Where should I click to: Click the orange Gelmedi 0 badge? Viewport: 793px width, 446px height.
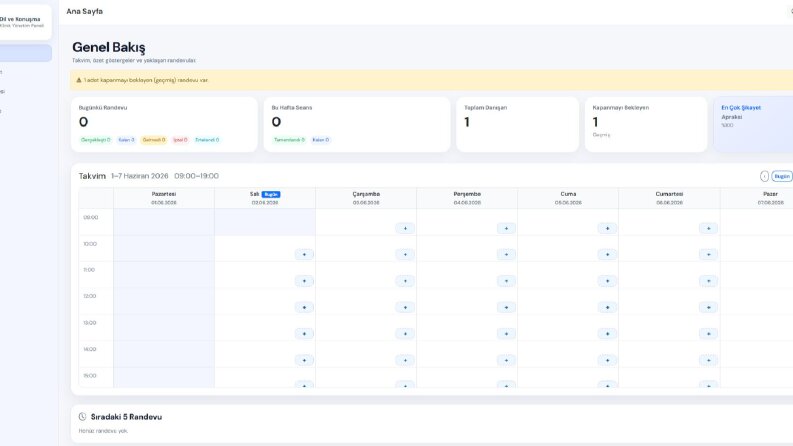[x=154, y=140]
